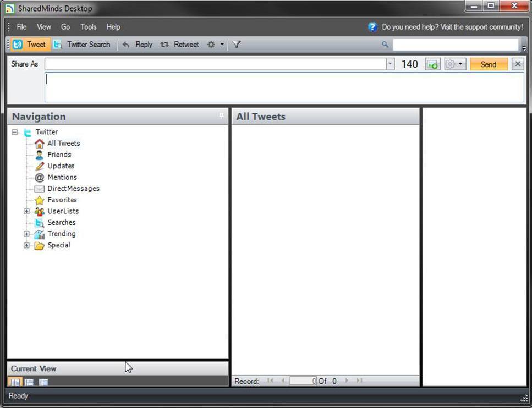Select the Tweet toolbar icon
Viewport: 532px width, 408px height.
pyautogui.click(x=31, y=45)
